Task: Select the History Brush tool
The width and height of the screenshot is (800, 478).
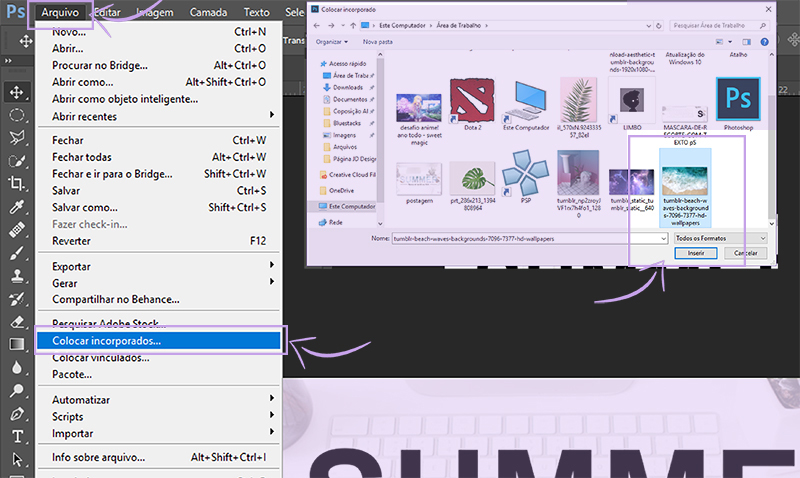Action: pyautogui.click(x=17, y=299)
